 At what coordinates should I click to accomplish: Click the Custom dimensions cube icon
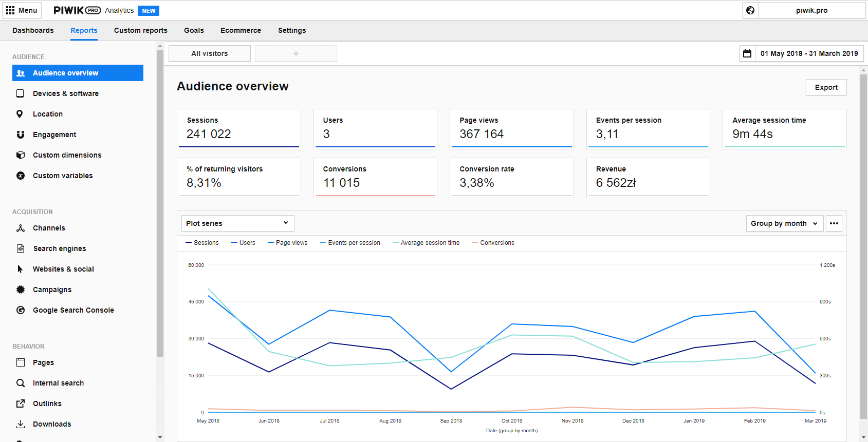coord(20,155)
